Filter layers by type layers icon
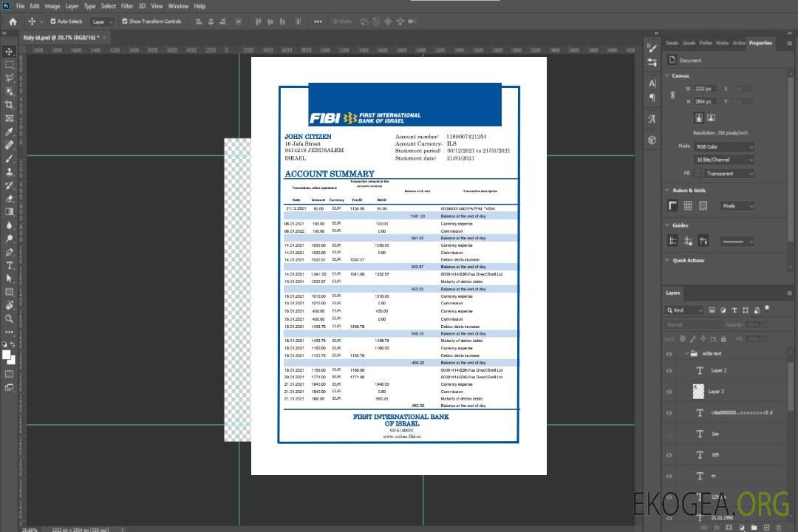Viewport: 798px width, 532px height. [734, 310]
